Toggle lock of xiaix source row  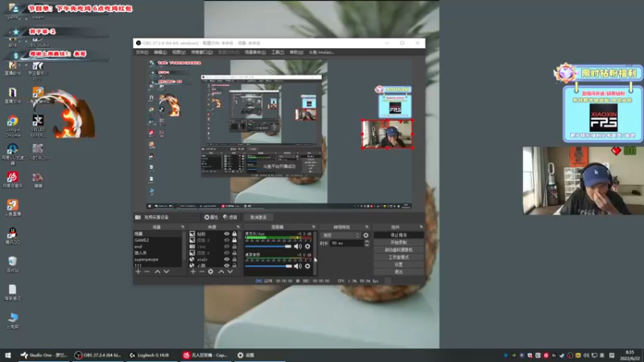point(234,259)
